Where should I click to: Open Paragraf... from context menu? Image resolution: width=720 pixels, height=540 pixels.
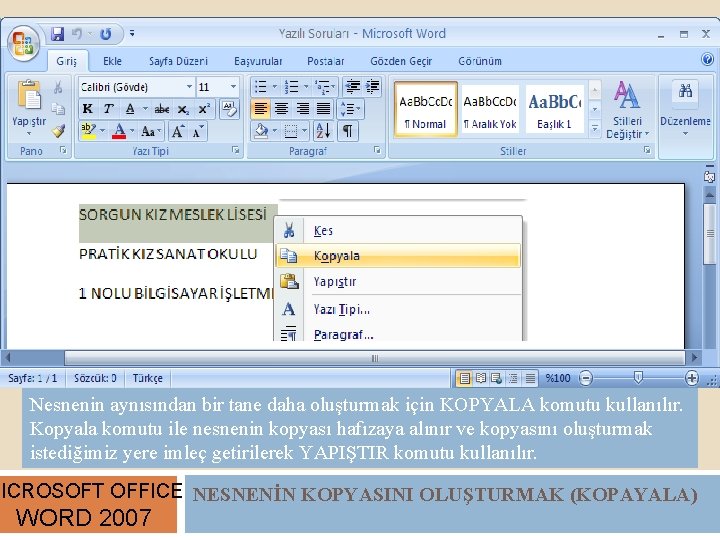tap(398, 333)
